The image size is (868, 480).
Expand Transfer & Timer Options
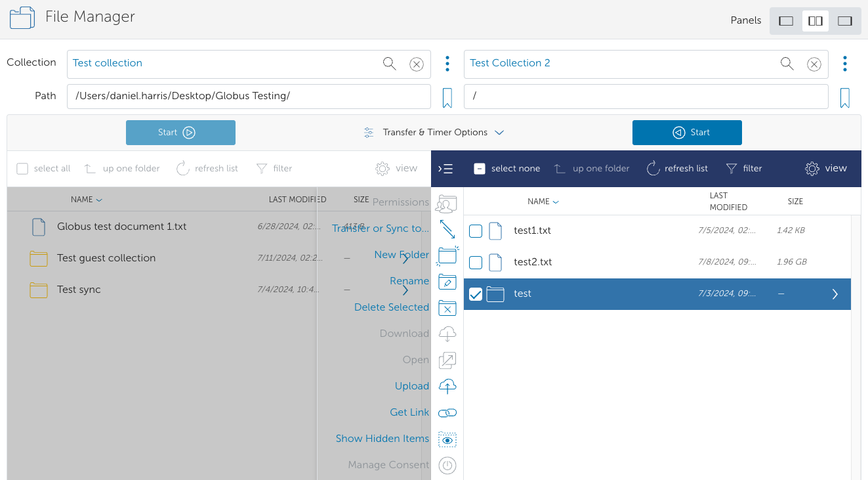coord(434,133)
